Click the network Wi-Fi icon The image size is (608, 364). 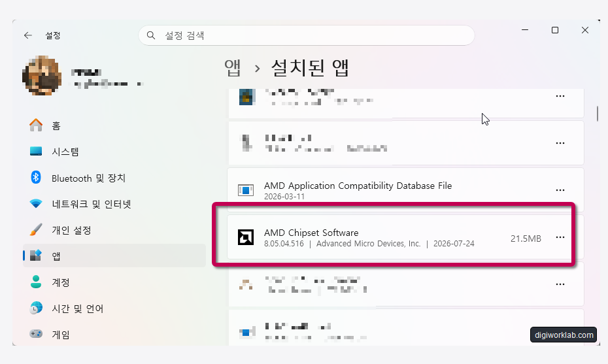pyautogui.click(x=36, y=203)
